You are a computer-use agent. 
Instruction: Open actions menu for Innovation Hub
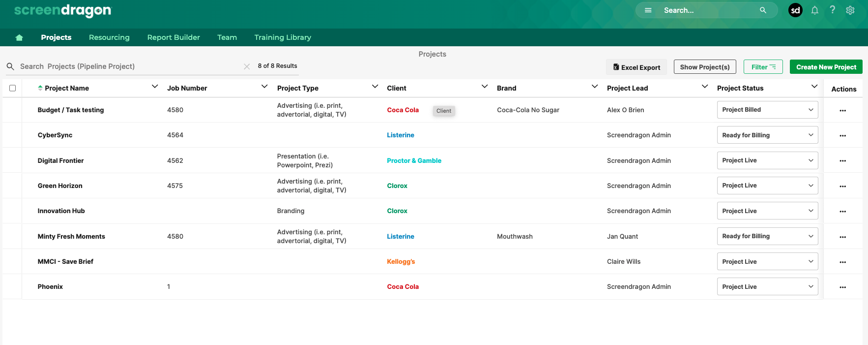click(x=842, y=211)
